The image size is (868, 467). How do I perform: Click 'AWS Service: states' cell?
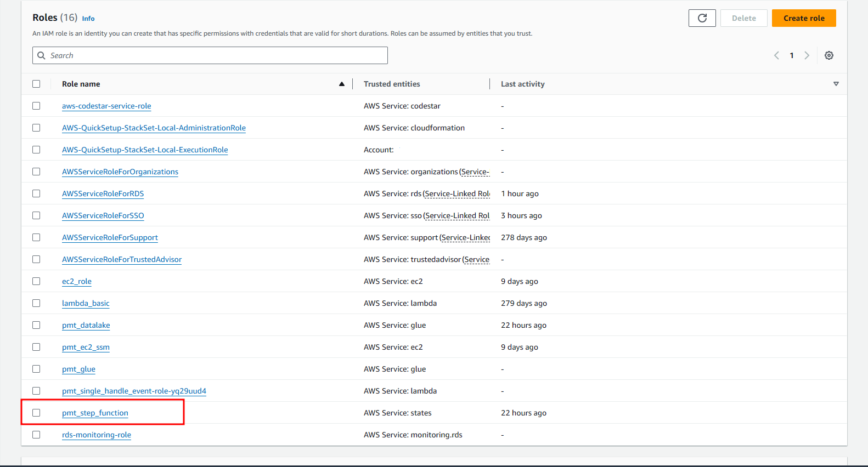(398, 413)
